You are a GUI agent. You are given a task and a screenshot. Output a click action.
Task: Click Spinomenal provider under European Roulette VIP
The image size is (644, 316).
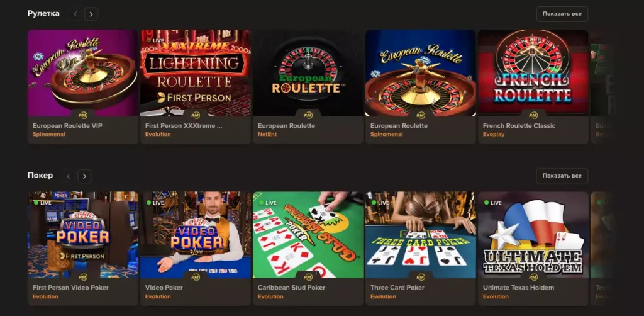(49, 134)
